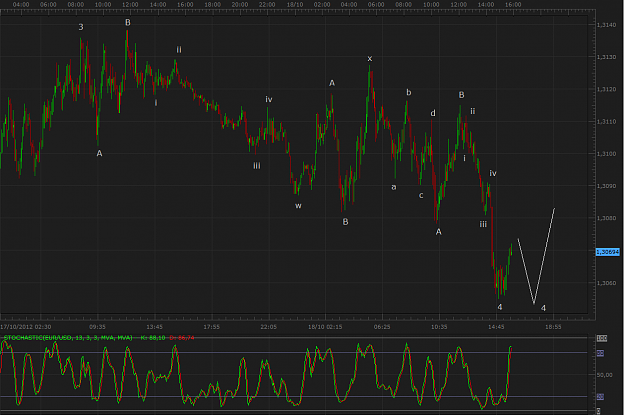Screen dimensions: 625x415
Task: Click the 18/10 02:15 time axis label
Action: pos(325,327)
